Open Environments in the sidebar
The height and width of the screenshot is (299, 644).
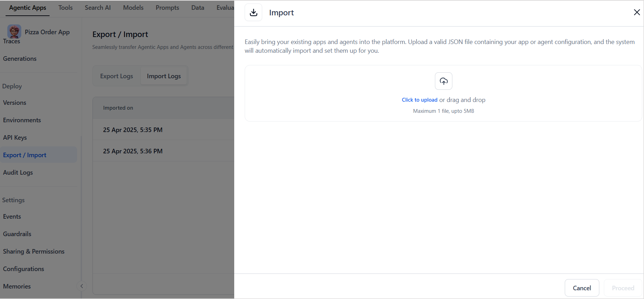[x=22, y=120]
